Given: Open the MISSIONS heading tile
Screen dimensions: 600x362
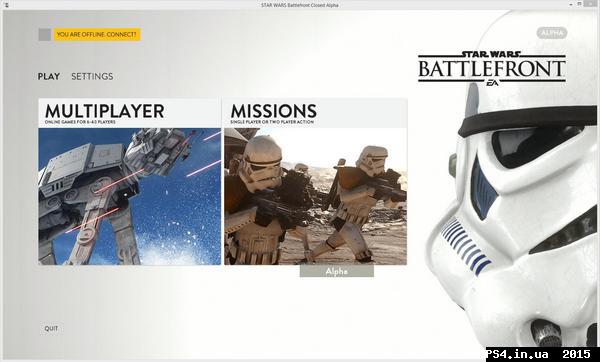Looking at the screenshot, I should 315,113.
